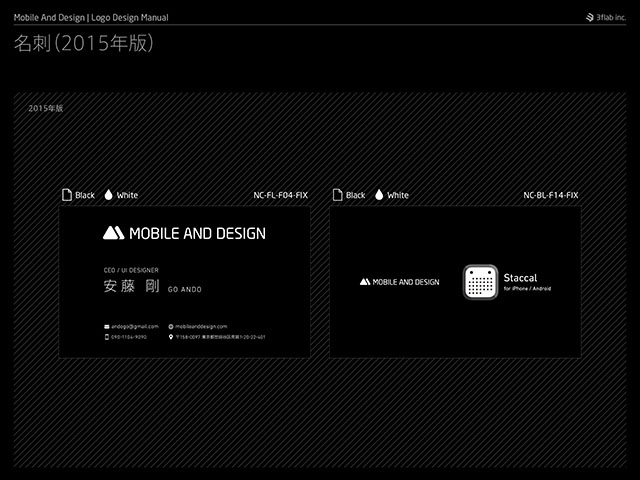Click the paper icon beside Black above NC-BL-F14-FIX card

[x=338, y=195]
